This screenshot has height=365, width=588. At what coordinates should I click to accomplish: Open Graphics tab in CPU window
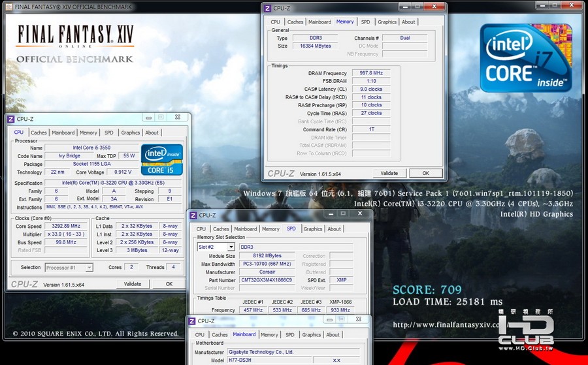point(130,133)
